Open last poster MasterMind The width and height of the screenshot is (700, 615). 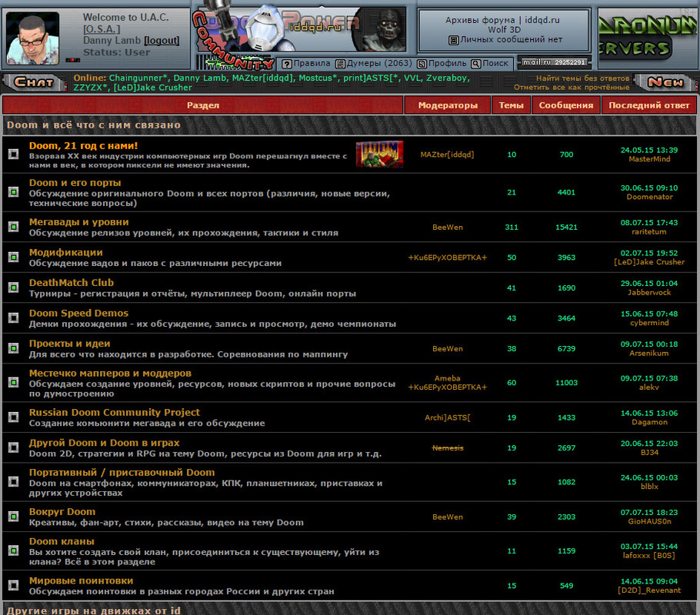coord(649,159)
